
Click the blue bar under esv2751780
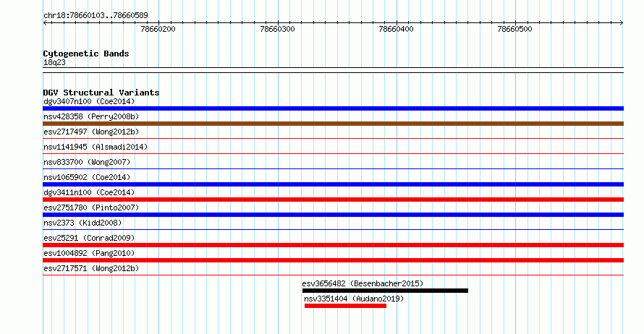coord(333,215)
